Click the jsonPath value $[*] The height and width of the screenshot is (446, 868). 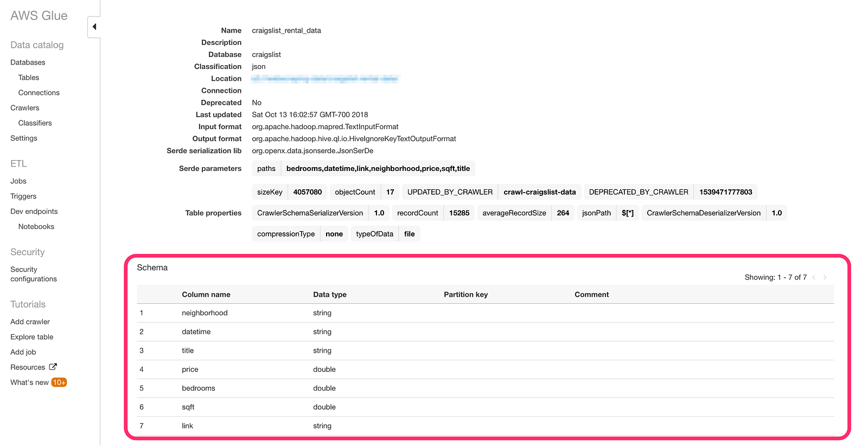pos(628,213)
